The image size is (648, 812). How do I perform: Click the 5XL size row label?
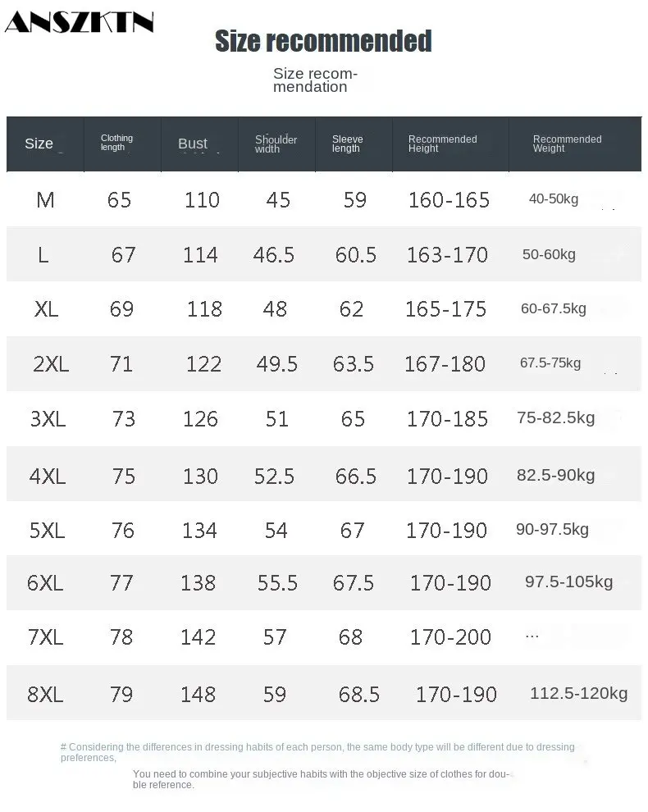[x=47, y=531]
